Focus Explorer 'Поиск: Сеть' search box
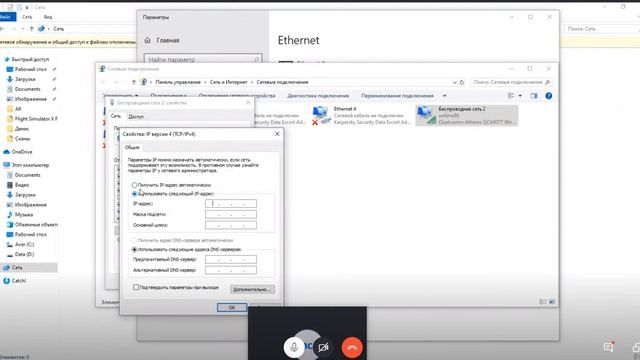Image resolution: width=640 pixels, height=360 pixels. (x=602, y=29)
